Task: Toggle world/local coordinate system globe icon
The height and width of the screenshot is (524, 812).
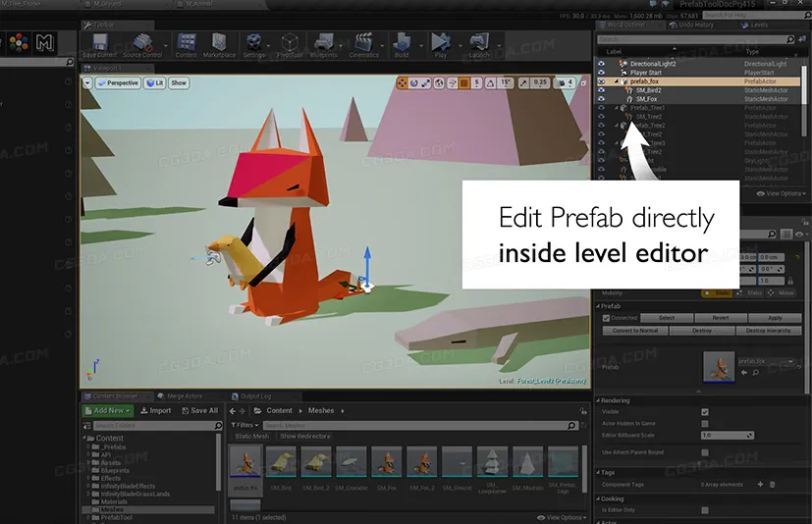Action: 439,82
